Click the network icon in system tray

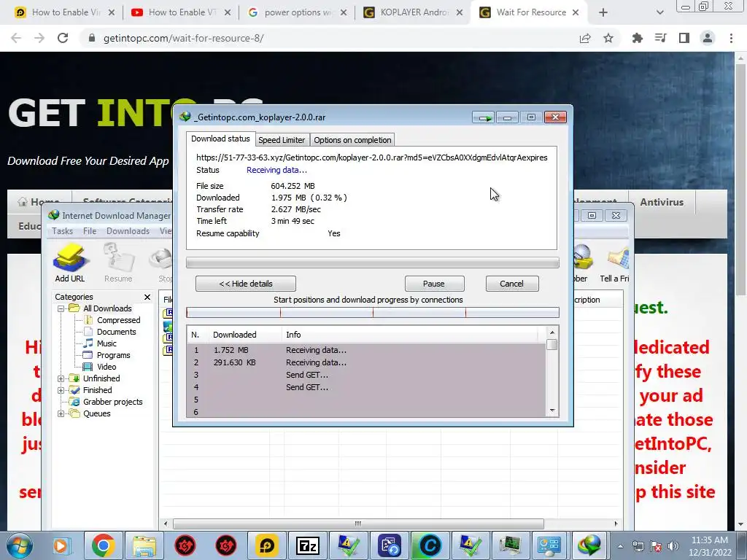638,546
